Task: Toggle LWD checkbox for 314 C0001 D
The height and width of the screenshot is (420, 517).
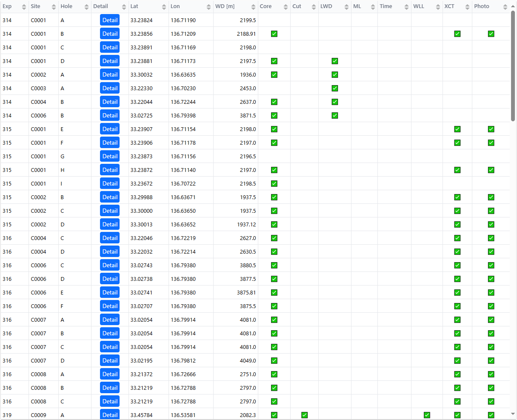Action: pos(335,61)
